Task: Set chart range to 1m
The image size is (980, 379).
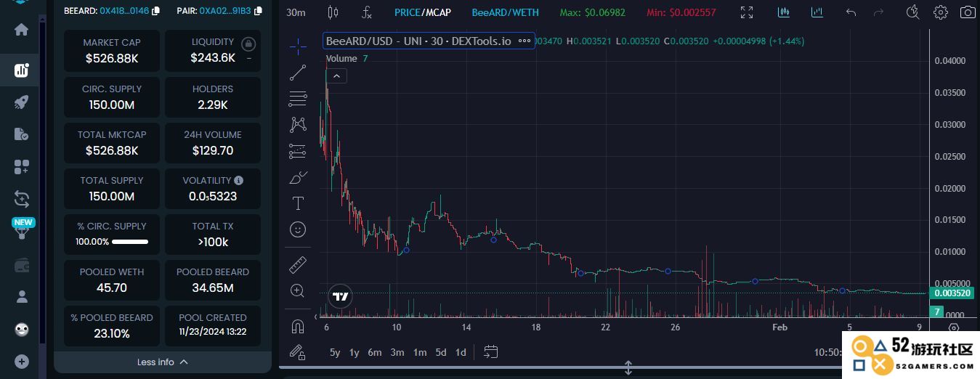Action: click(x=420, y=352)
